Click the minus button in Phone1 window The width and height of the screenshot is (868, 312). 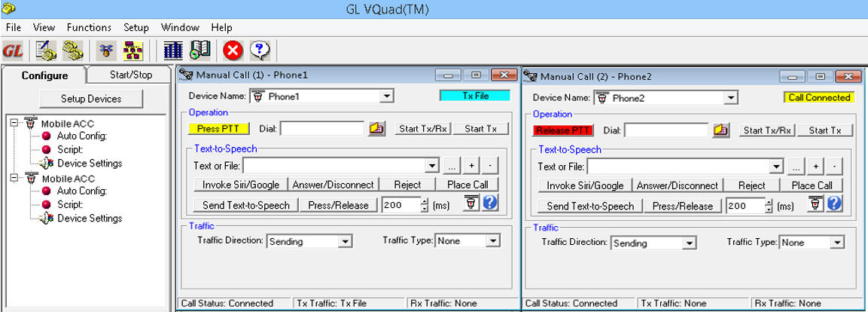coord(491,165)
